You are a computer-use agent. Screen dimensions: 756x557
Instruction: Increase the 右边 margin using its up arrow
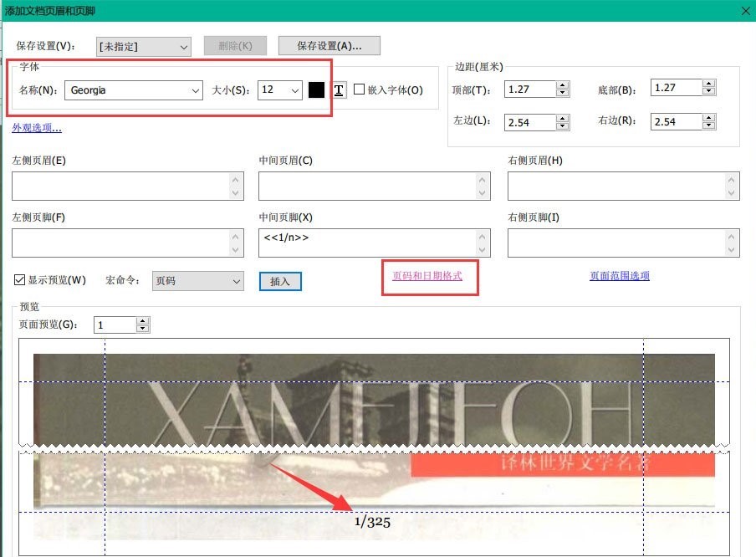pyautogui.click(x=708, y=117)
